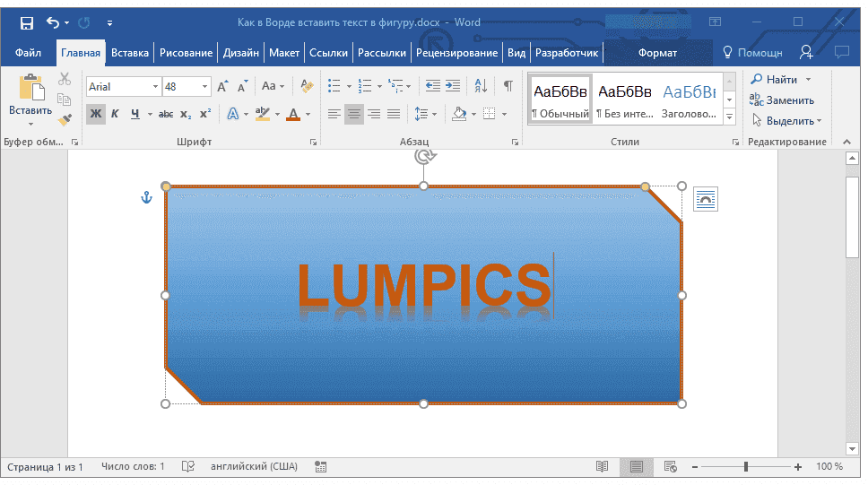Click the anchor icon beside the shape

[146, 197]
